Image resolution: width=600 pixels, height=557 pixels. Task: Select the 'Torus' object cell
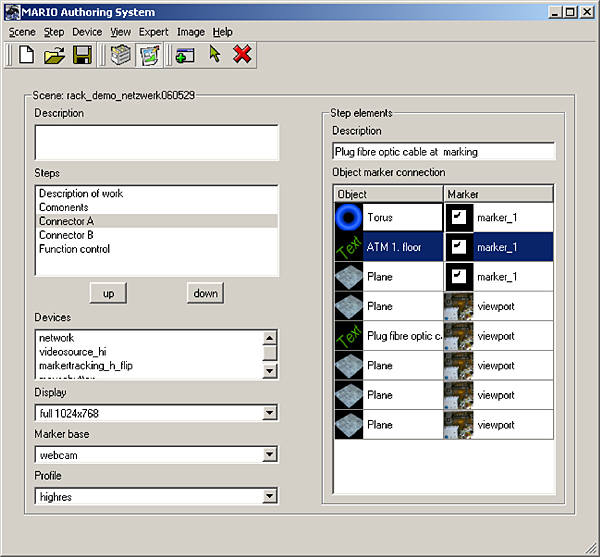403,217
